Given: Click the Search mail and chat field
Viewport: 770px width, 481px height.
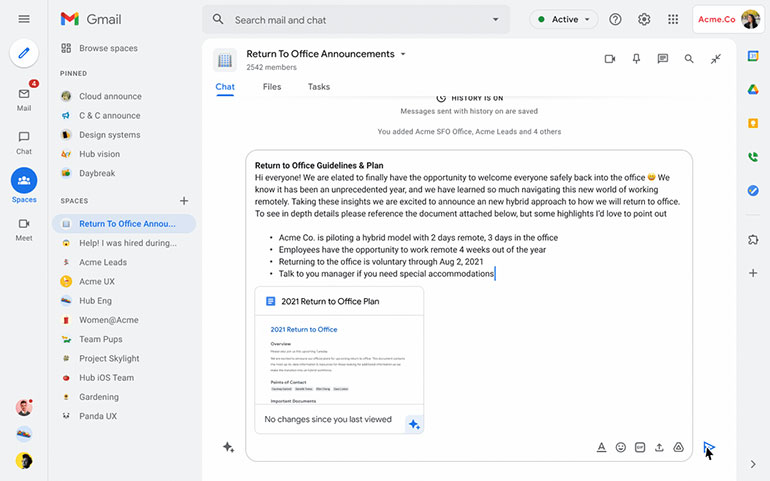Looking at the screenshot, I should coord(356,20).
